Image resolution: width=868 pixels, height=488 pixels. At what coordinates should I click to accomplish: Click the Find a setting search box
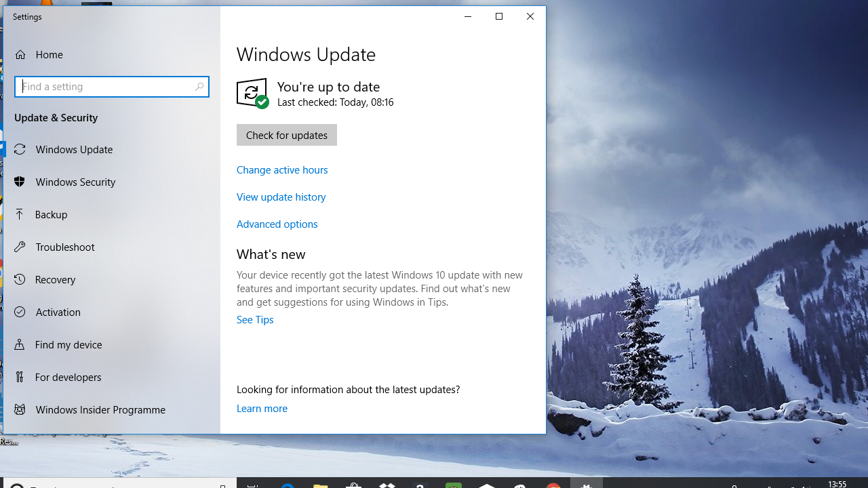(112, 86)
